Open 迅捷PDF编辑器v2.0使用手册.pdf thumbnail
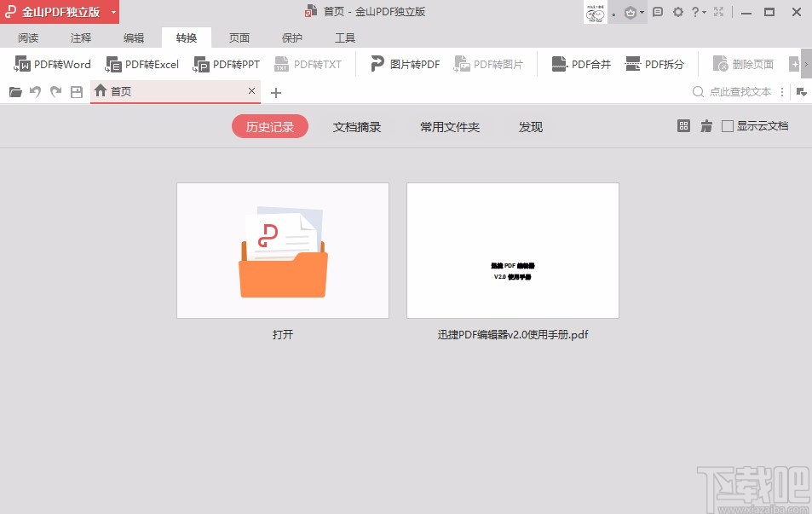 point(512,250)
